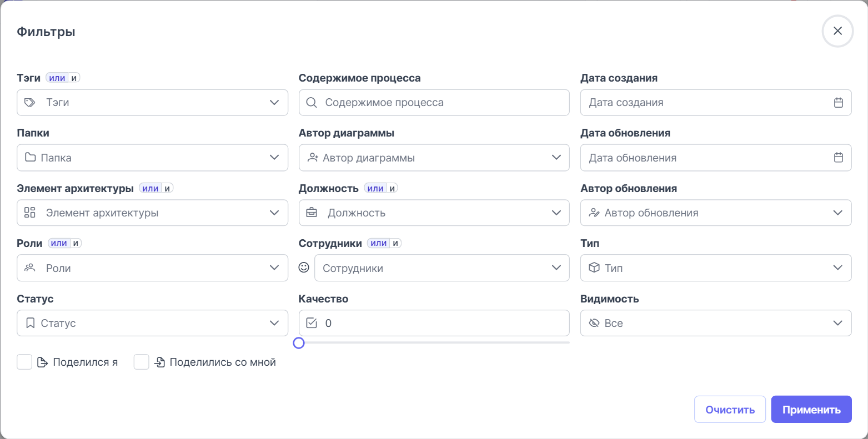Viewport: 868px width, 439px height.
Task: Click the tag icon in Тэги field
Action: [30, 103]
